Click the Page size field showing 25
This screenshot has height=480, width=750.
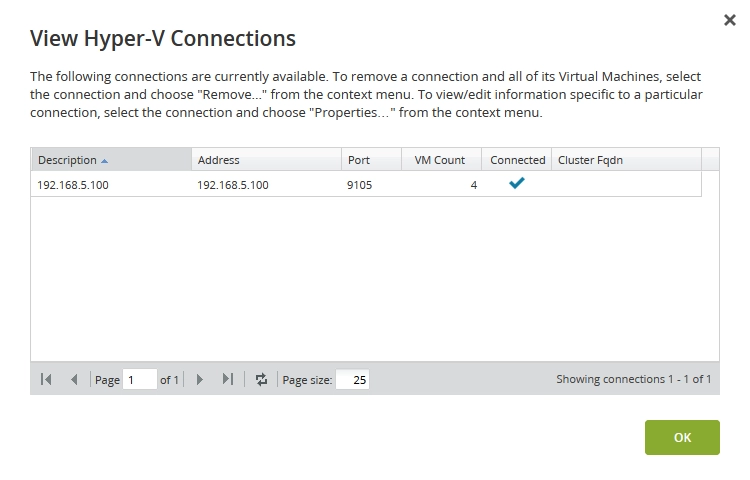(353, 380)
